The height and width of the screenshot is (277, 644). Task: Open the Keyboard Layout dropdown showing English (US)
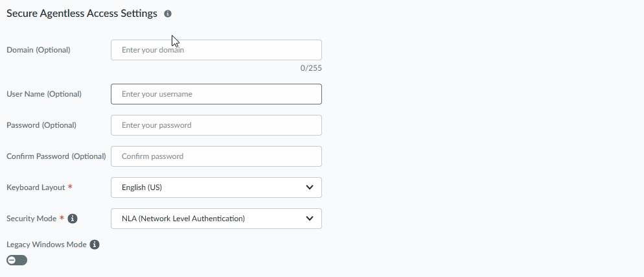pyautogui.click(x=216, y=187)
